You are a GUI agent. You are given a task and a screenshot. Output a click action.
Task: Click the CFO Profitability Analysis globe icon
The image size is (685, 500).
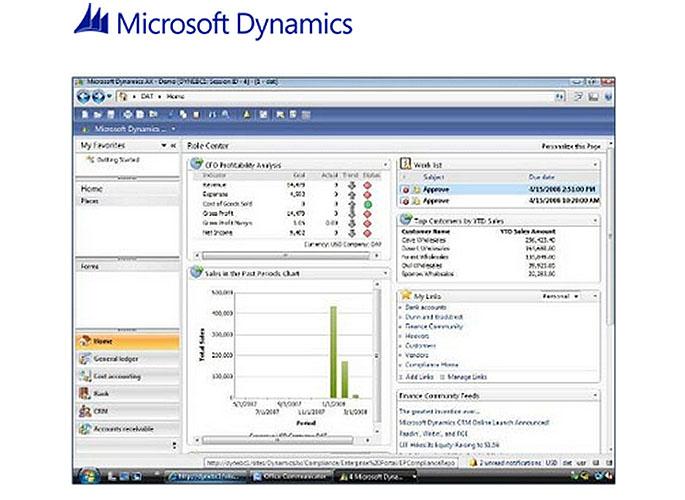coord(197,164)
